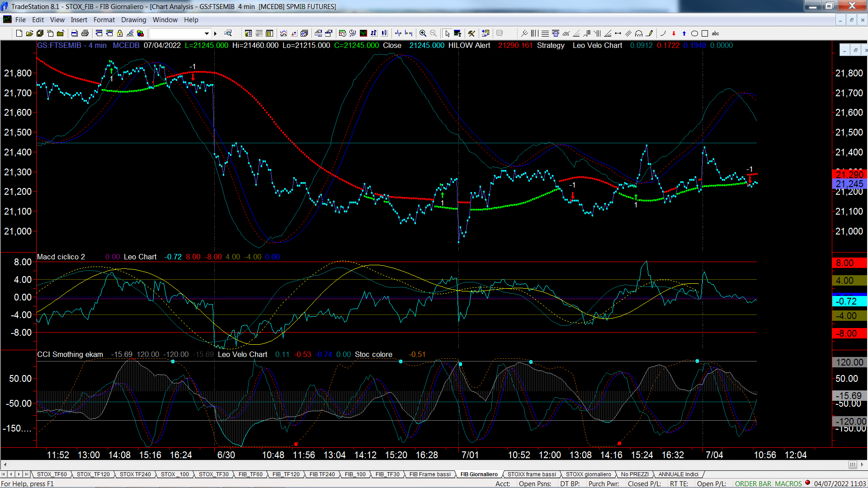Click ORDER BAR in status bar
868x488 pixels.
(x=753, y=483)
